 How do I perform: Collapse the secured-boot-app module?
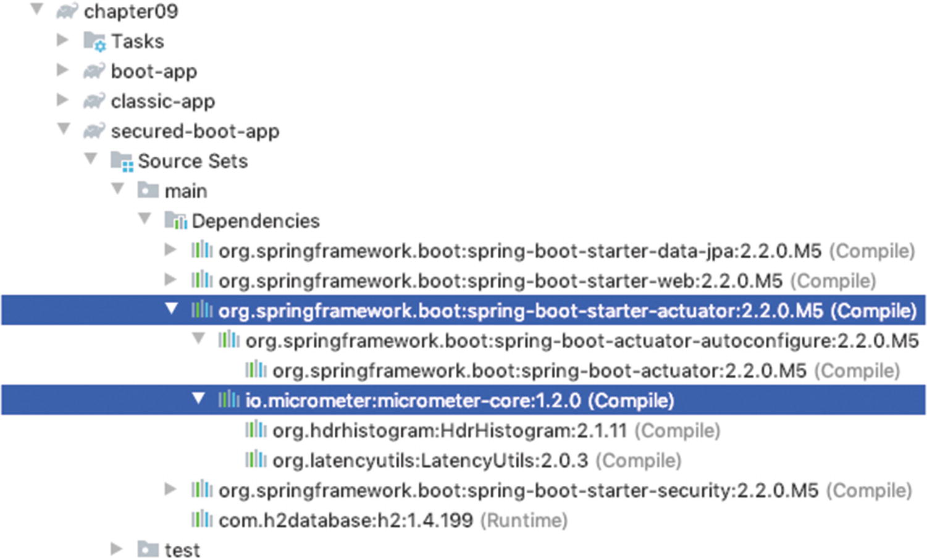(64, 129)
